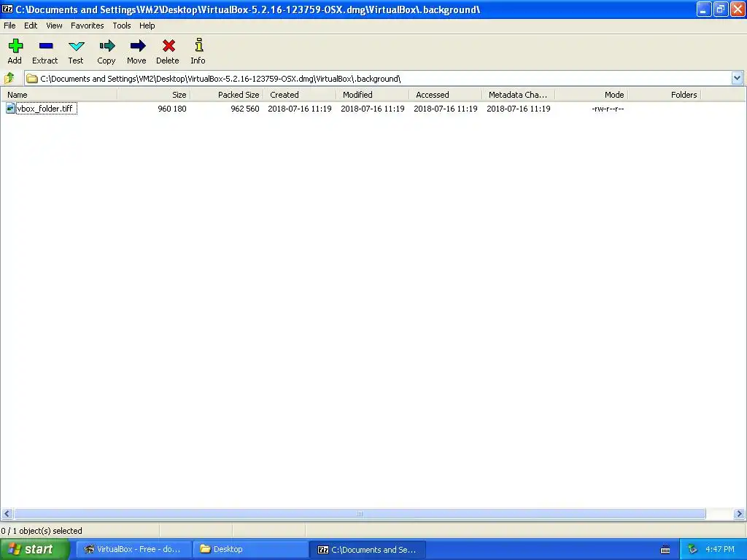Open the Favorites menu
Viewport: 747px width, 560px height.
point(88,26)
